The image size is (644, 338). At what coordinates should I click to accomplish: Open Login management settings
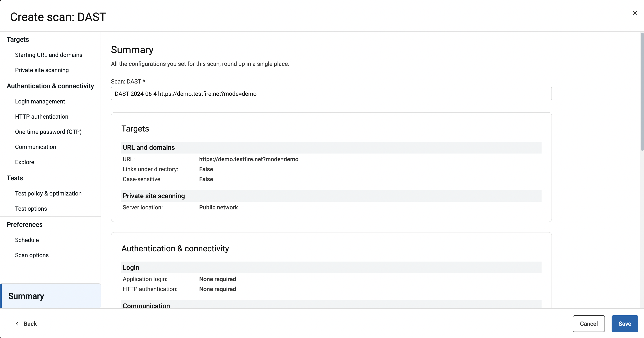40,101
